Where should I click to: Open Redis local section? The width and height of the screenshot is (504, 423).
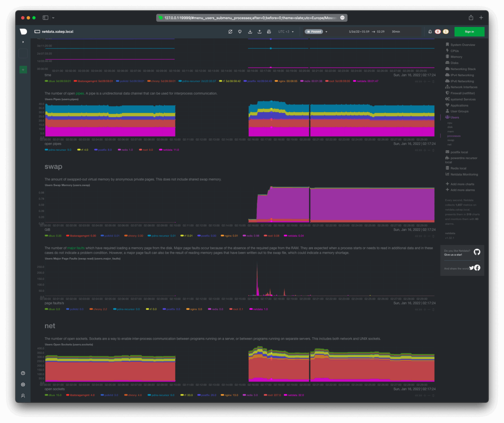456,168
